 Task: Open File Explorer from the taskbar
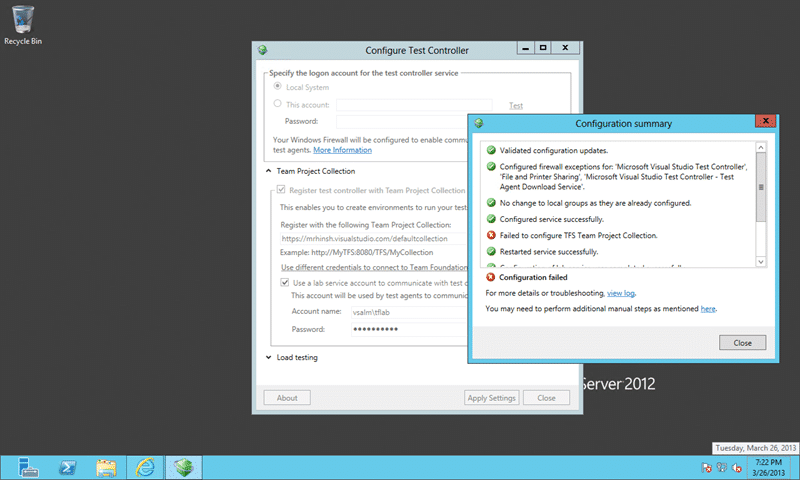click(106, 467)
